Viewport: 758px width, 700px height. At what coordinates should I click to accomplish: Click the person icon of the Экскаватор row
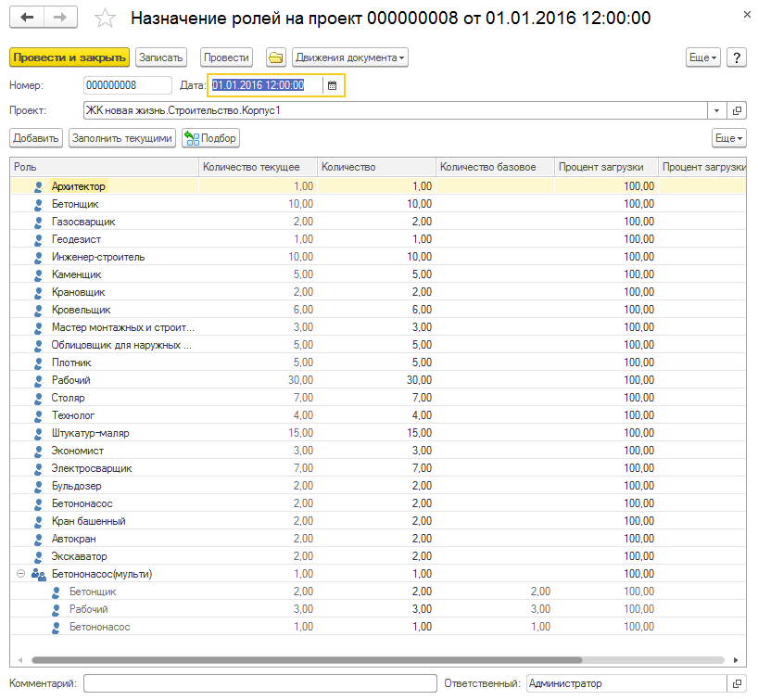[x=38, y=557]
